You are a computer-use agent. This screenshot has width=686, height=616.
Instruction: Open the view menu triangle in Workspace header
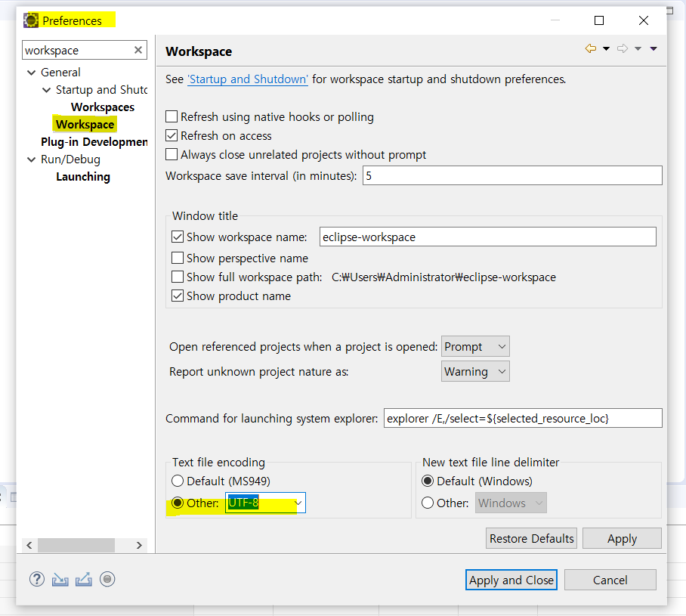pos(654,48)
